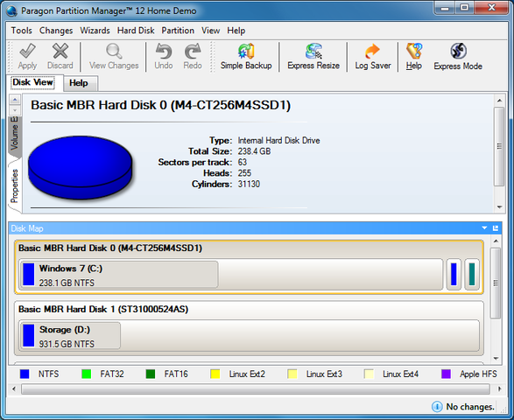Click the Redo arrow icon
Viewport: 514px width, 420px height.
click(193, 52)
